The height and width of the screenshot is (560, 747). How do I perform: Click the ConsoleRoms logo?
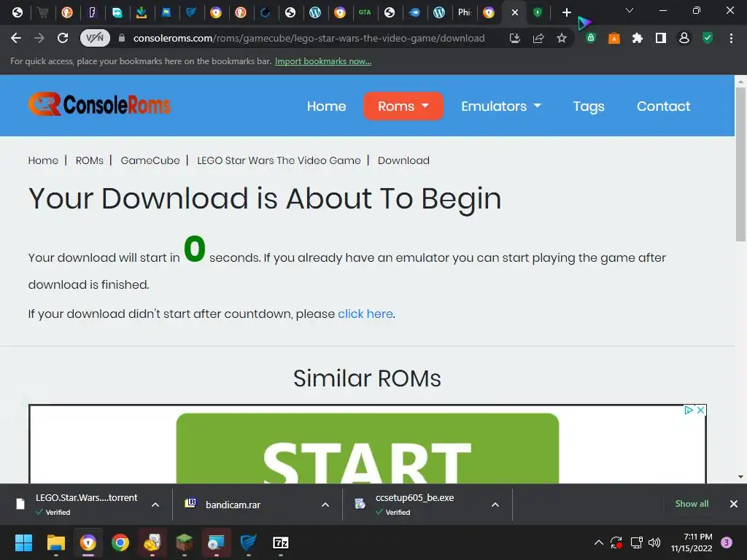99,104
